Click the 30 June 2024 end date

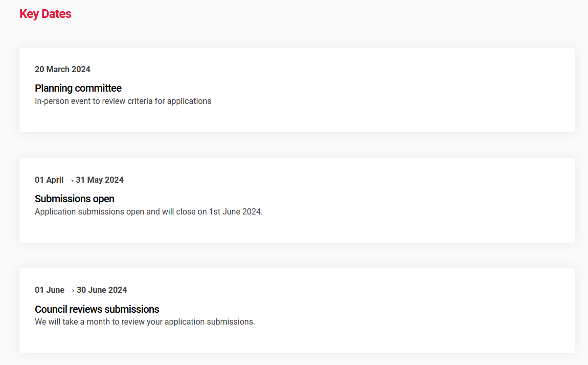coord(102,290)
